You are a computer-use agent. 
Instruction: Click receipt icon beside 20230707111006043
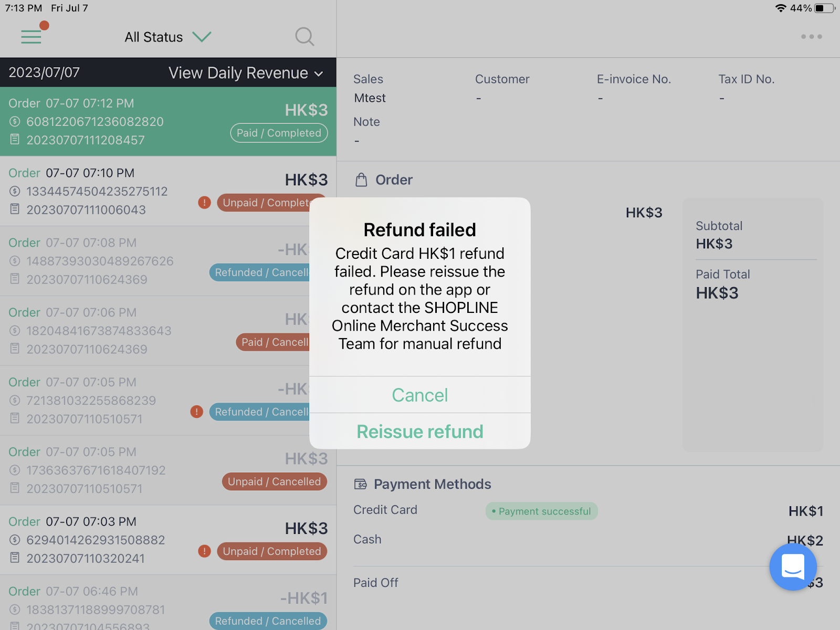click(x=15, y=209)
